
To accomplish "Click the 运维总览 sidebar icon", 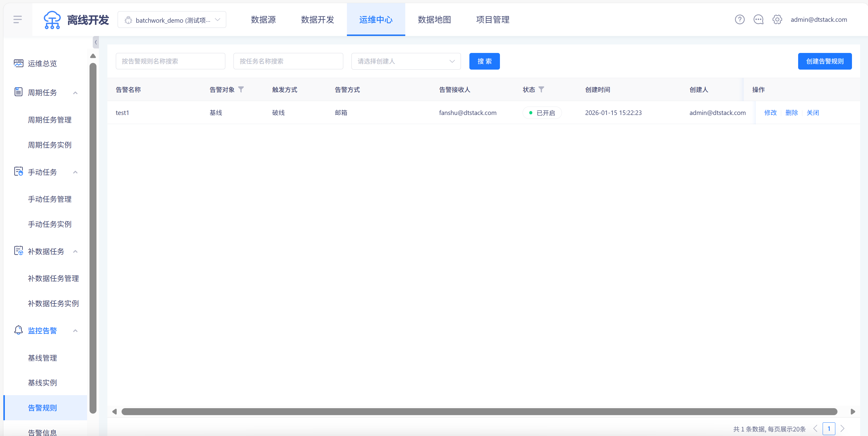I will [18, 64].
